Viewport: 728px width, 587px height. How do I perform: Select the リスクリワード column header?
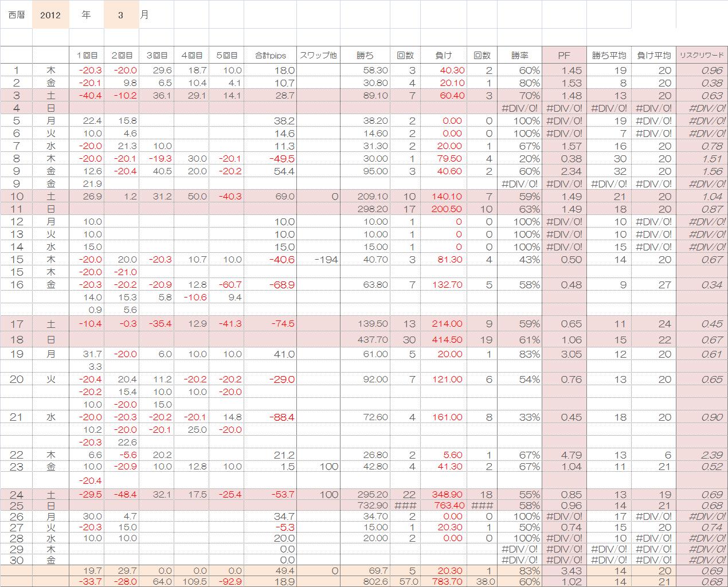pyautogui.click(x=702, y=56)
